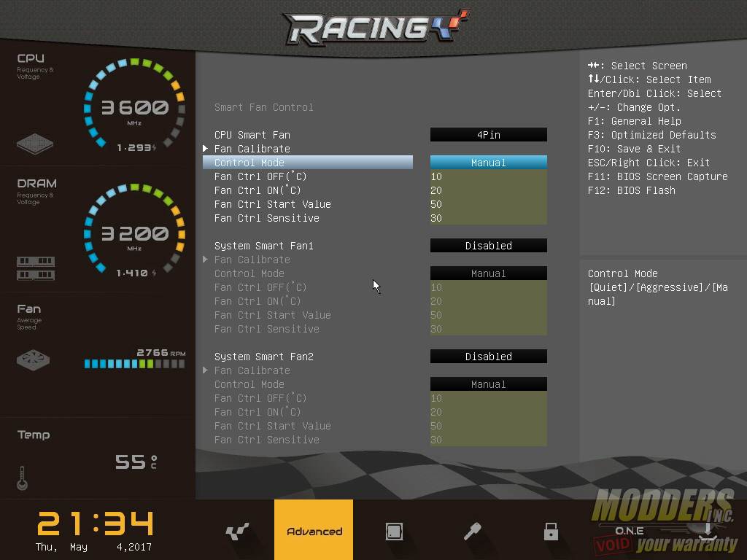Expand System Smart Fan1 Fan Calibrate arrow
This screenshot has width=747, height=560.
pyautogui.click(x=205, y=260)
